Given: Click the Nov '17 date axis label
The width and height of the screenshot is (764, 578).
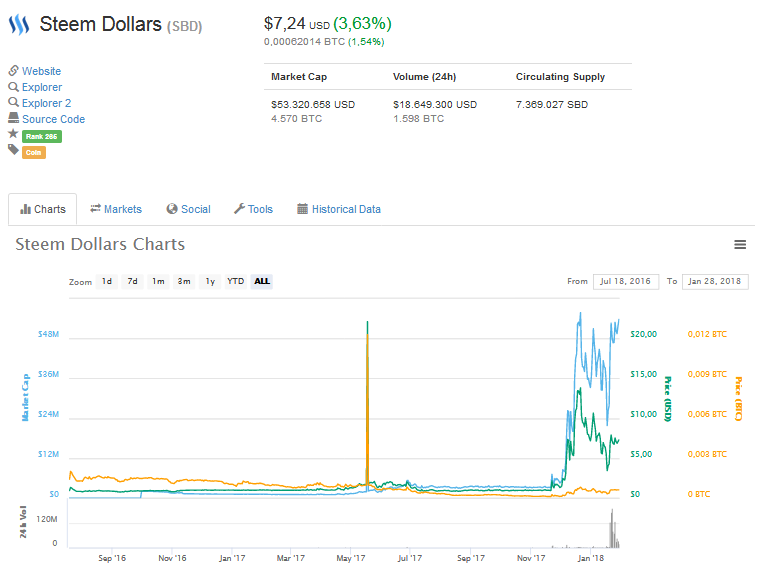Looking at the screenshot, I should (x=531, y=558).
